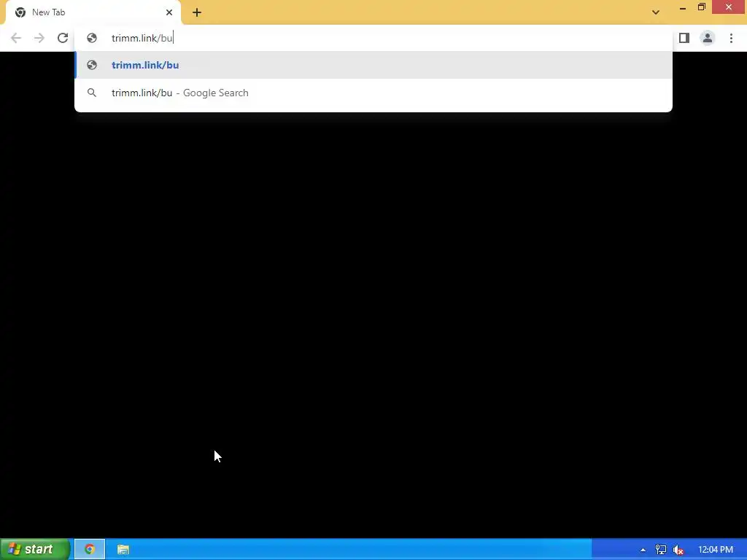Open the file explorer taskbar icon
Screen dimensions: 747x560
(123, 550)
